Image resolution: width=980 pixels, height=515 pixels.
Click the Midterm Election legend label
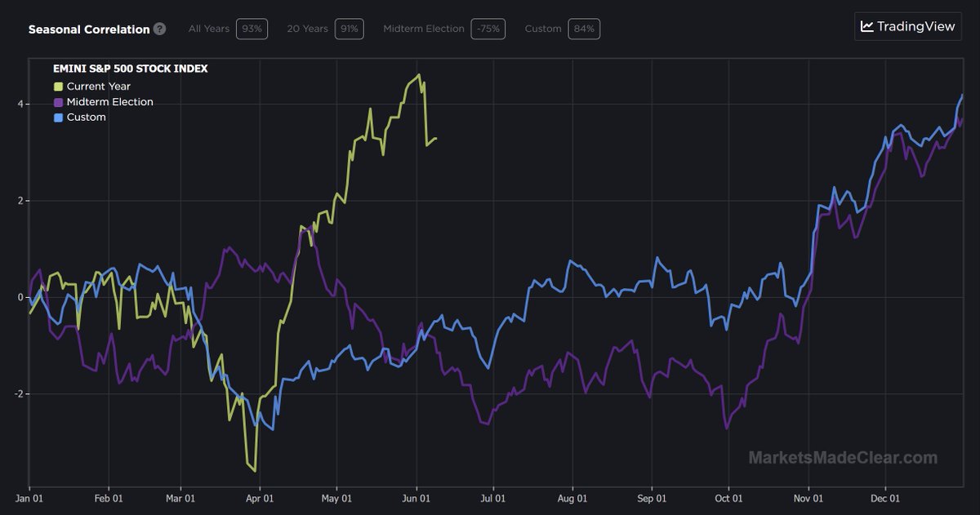(x=110, y=102)
